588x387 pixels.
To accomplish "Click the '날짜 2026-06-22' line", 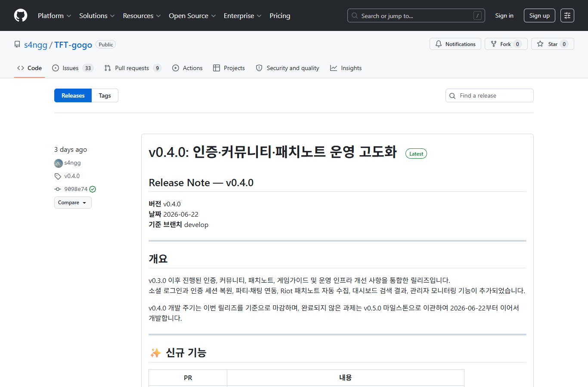I will (173, 214).
